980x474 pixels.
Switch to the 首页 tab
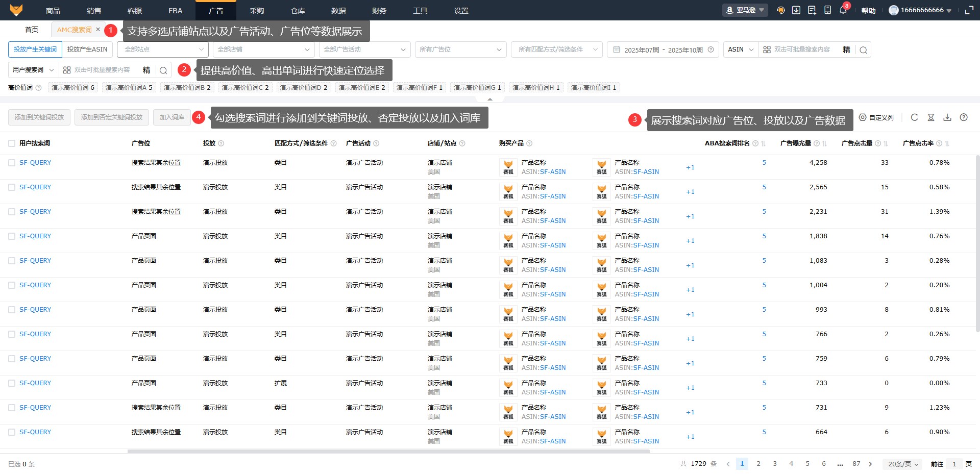(x=32, y=30)
